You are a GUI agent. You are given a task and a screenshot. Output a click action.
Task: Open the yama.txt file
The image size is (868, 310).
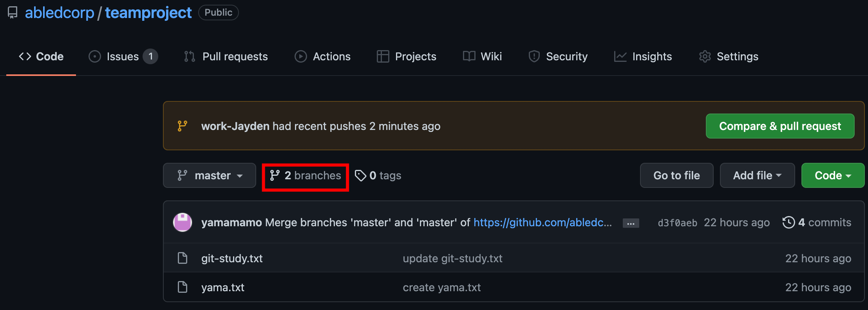coord(223,287)
